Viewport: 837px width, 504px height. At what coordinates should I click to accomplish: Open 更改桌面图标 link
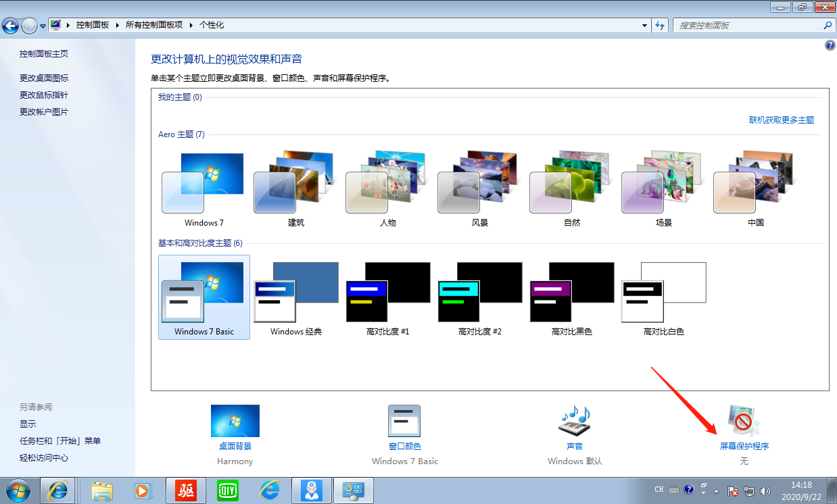point(43,78)
